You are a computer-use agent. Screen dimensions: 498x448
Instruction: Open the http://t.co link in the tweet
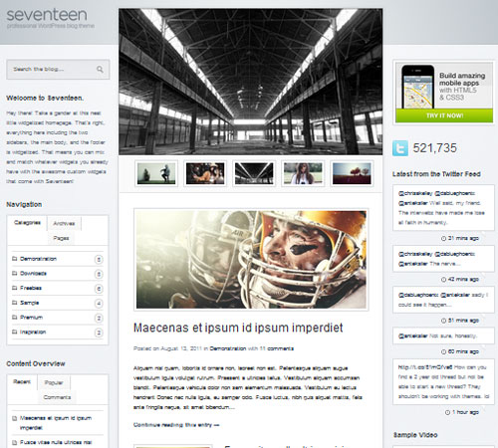(x=425, y=367)
